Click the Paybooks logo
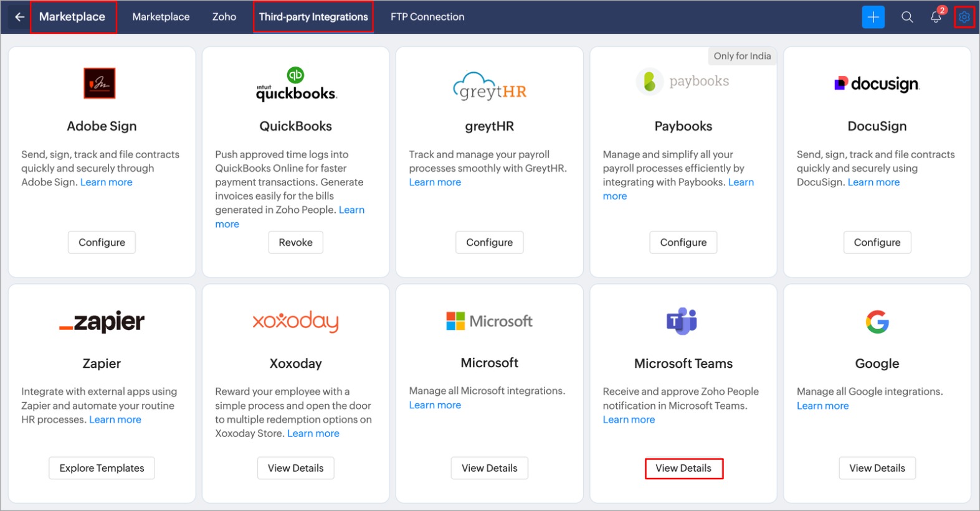This screenshot has width=980, height=511. click(683, 82)
